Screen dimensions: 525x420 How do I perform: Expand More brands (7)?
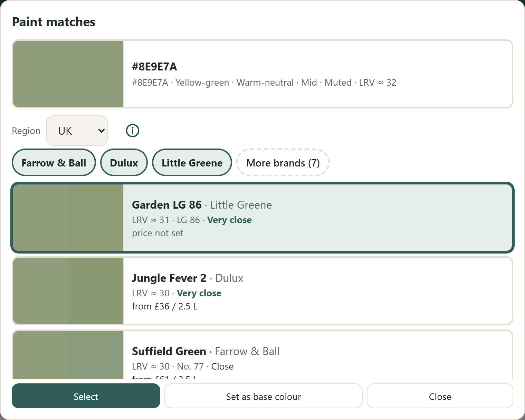[x=283, y=163]
